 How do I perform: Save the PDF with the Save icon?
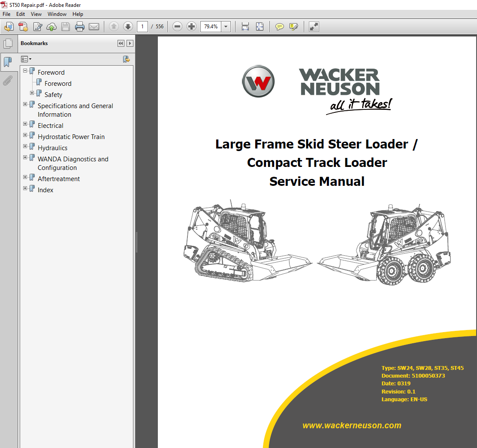(65, 26)
